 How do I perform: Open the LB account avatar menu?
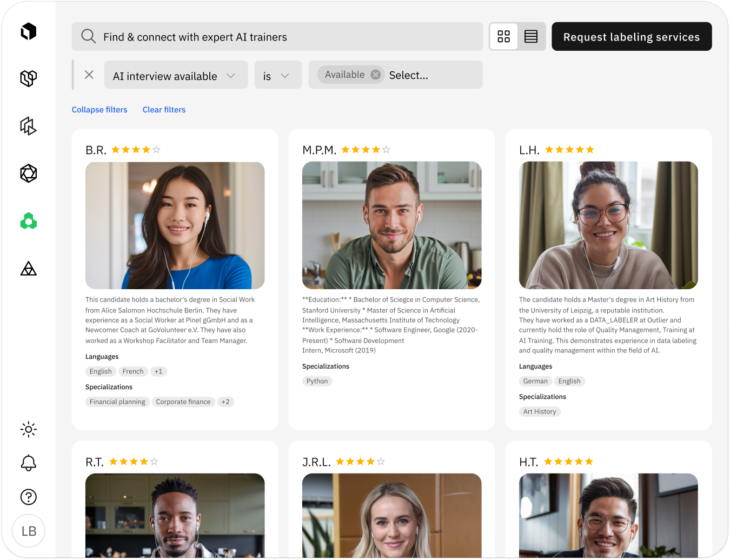(x=28, y=531)
